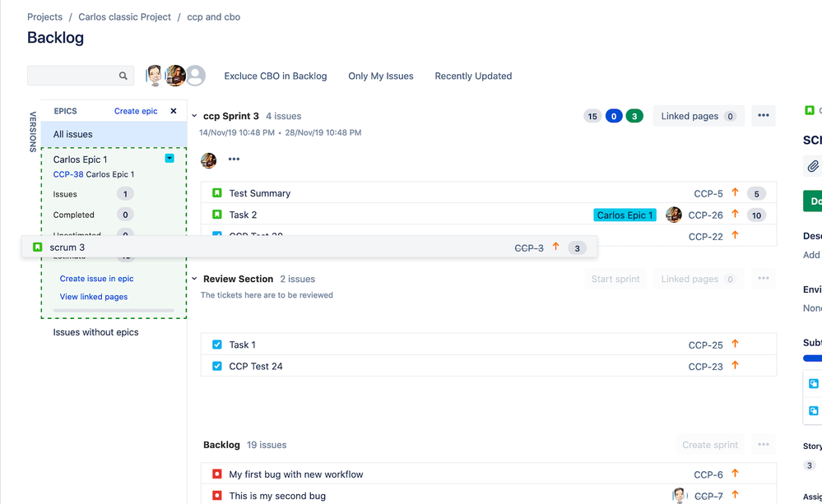Click assignee avatar on second bug row
This screenshot has height=504, width=822.
(x=680, y=496)
